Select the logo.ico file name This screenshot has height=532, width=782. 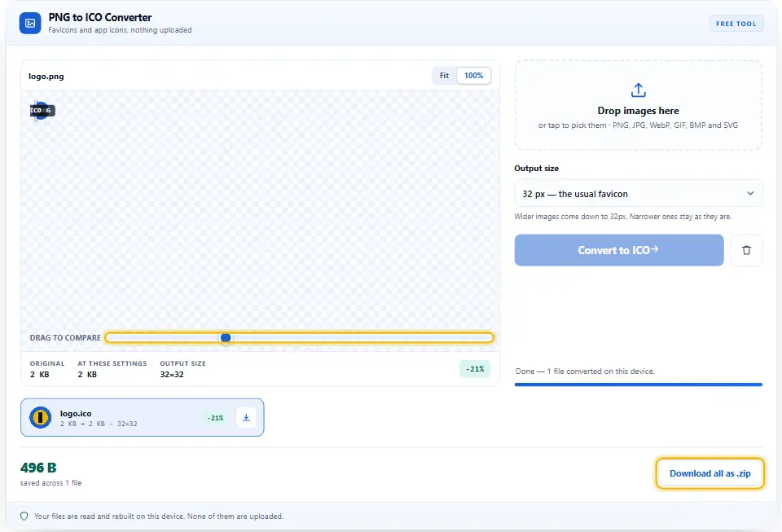(76, 413)
